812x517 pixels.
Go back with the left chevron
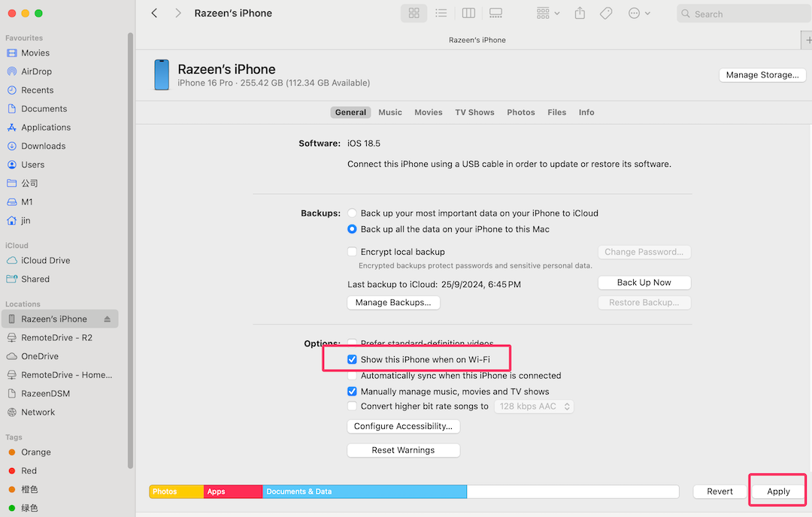154,14
